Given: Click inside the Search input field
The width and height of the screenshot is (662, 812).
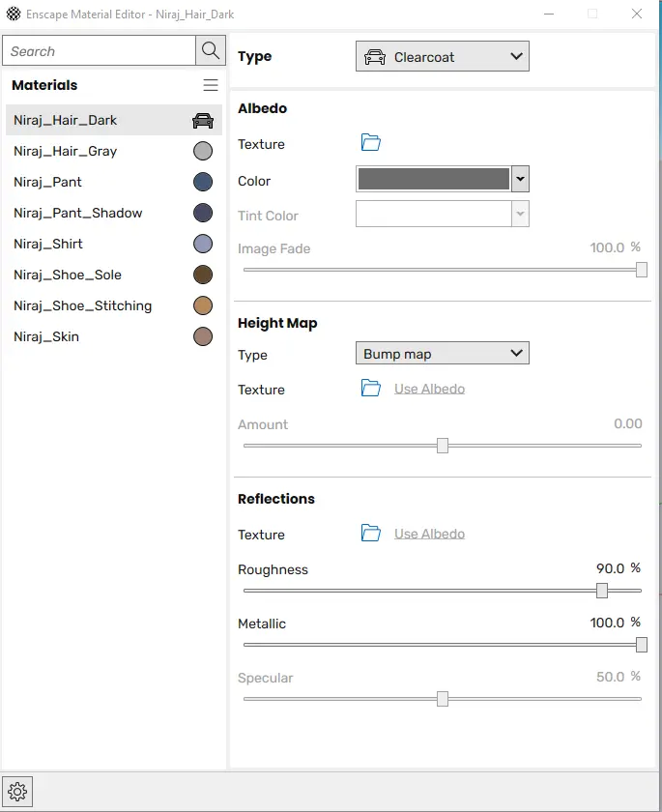Looking at the screenshot, I should 99,51.
